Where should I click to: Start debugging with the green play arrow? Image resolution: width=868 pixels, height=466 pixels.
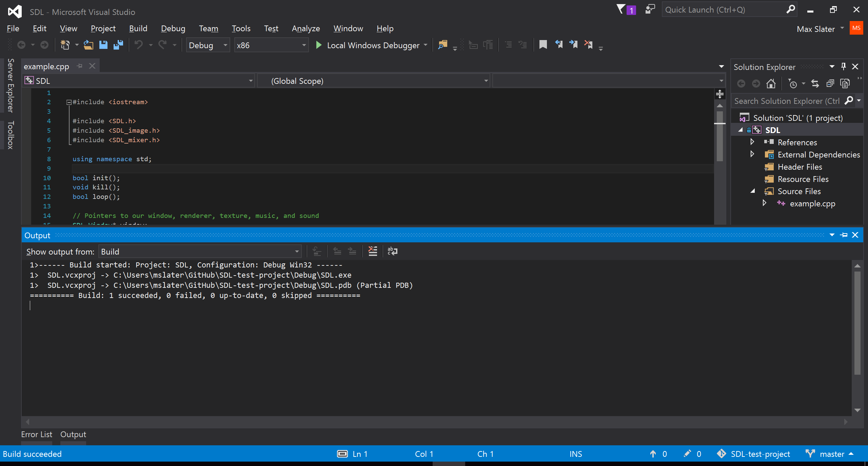point(318,45)
